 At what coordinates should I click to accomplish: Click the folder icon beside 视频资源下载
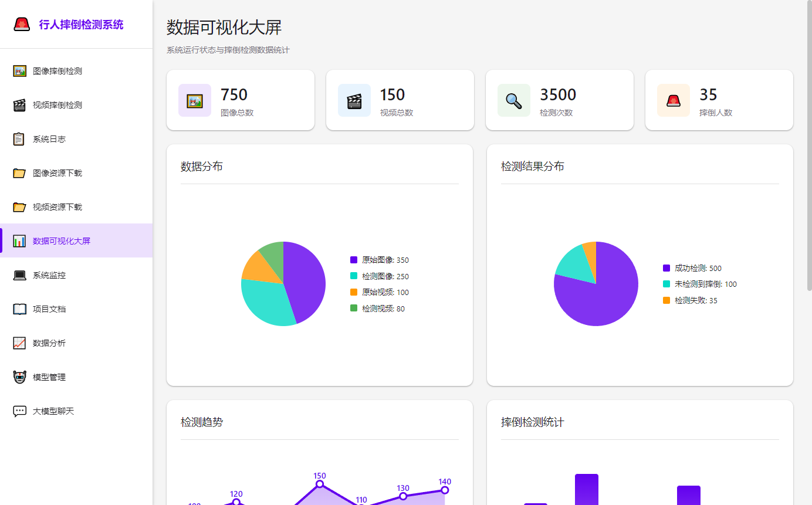tap(19, 207)
